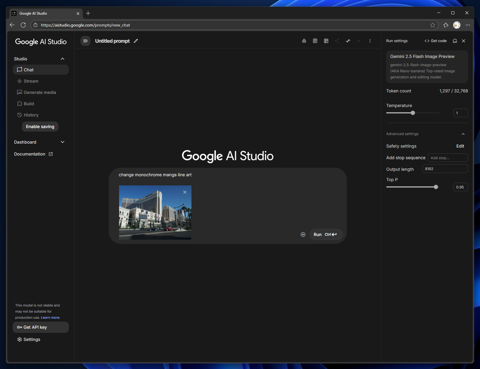
Task: Reload the browser page
Action: 23,25
